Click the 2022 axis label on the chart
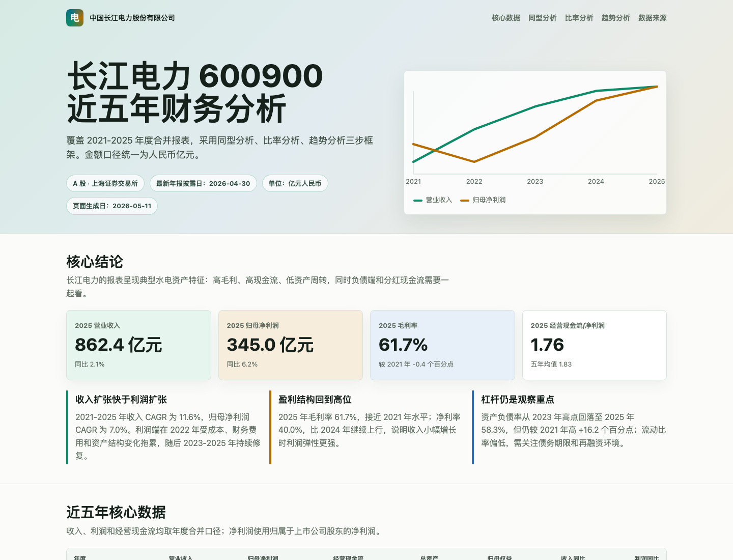The width and height of the screenshot is (733, 560). point(474,181)
